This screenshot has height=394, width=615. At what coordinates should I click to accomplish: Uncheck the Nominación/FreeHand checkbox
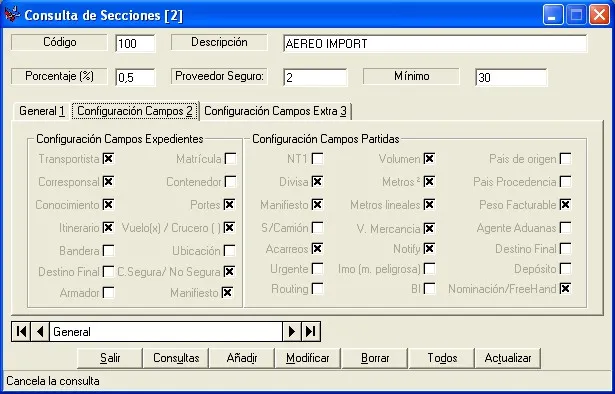[565, 289]
